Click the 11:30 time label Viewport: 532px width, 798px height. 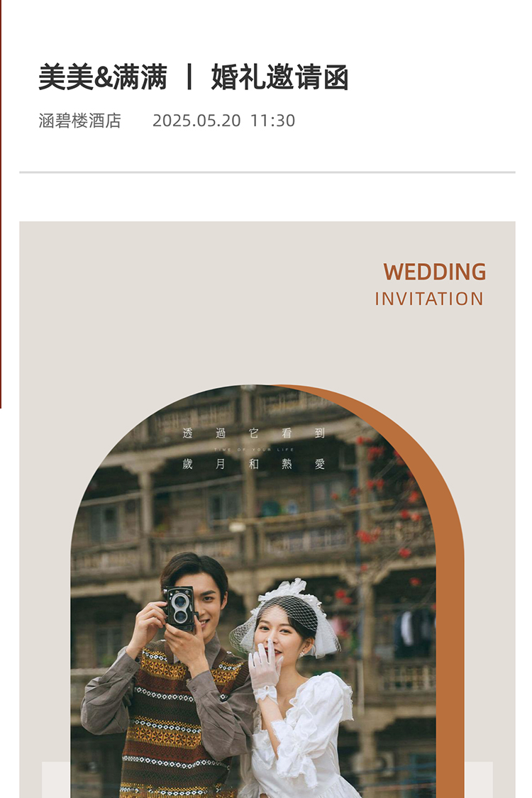[273, 121]
